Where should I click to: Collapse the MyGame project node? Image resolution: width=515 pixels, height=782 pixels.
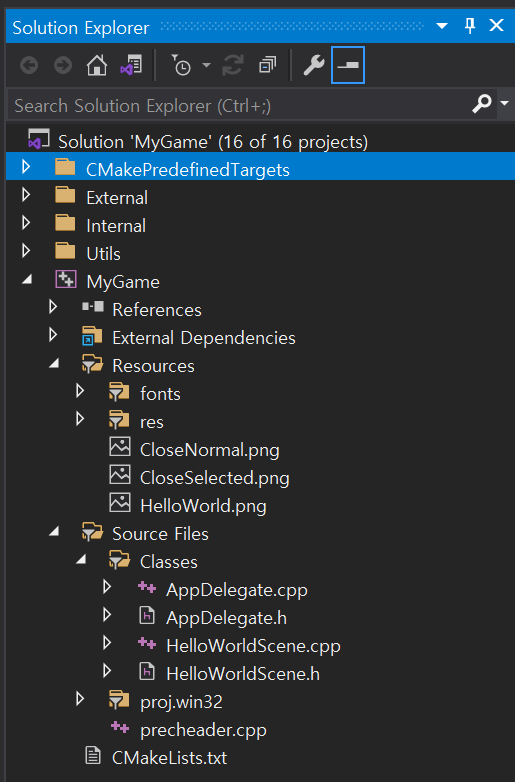(27, 280)
